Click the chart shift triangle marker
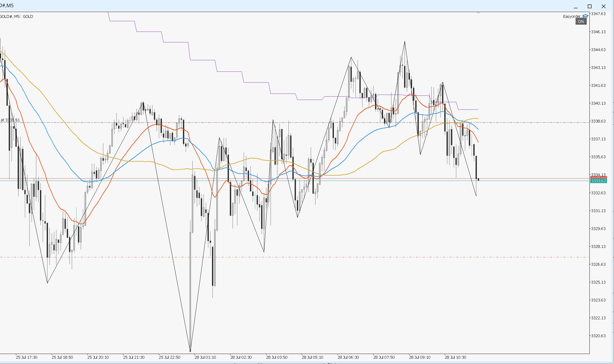 coord(478,13)
